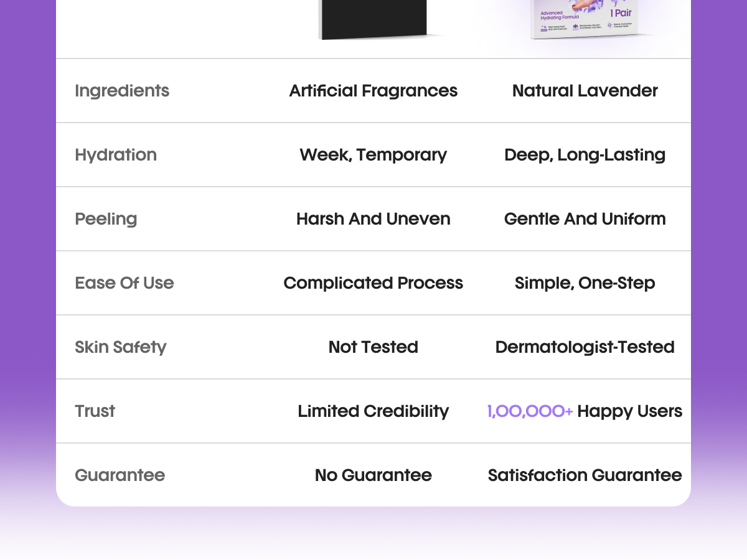Image resolution: width=747 pixels, height=560 pixels.
Task: Select the Hydration row label
Action: pos(116,155)
